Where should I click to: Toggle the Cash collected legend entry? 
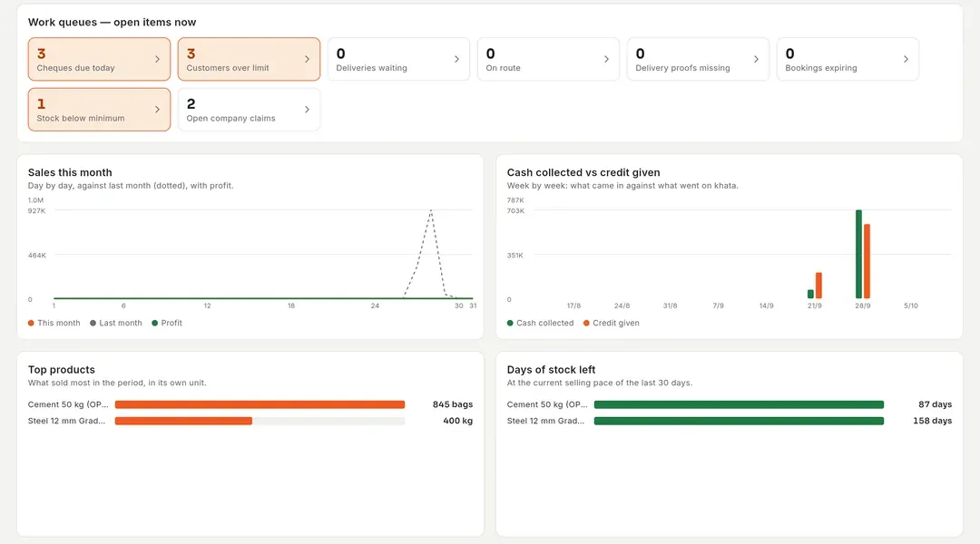[x=540, y=323]
